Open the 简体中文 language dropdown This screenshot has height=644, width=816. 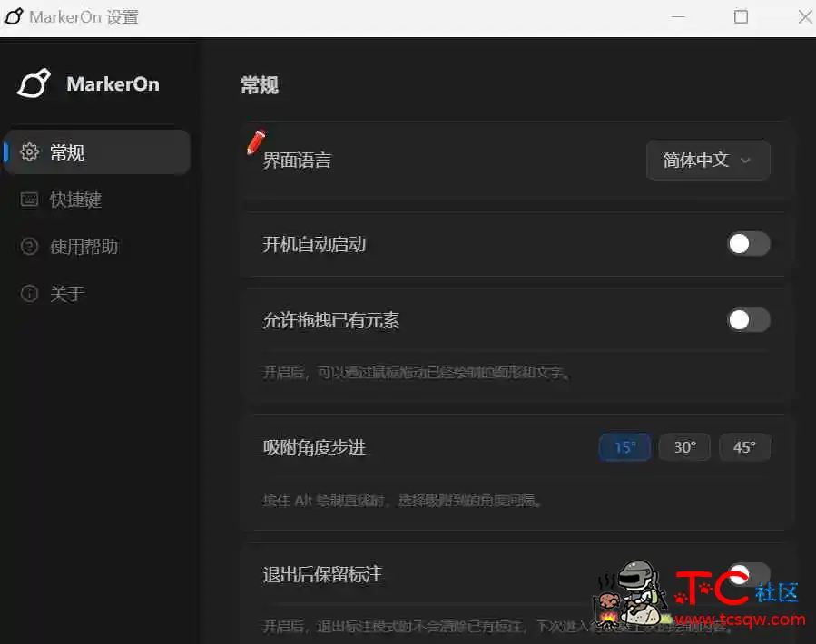pyautogui.click(x=708, y=160)
